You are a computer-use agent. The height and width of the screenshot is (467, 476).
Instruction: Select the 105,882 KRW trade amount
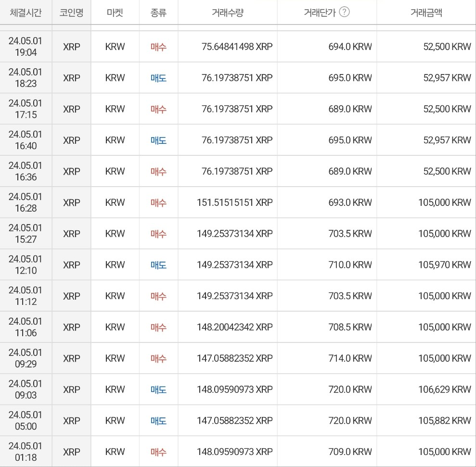445,420
